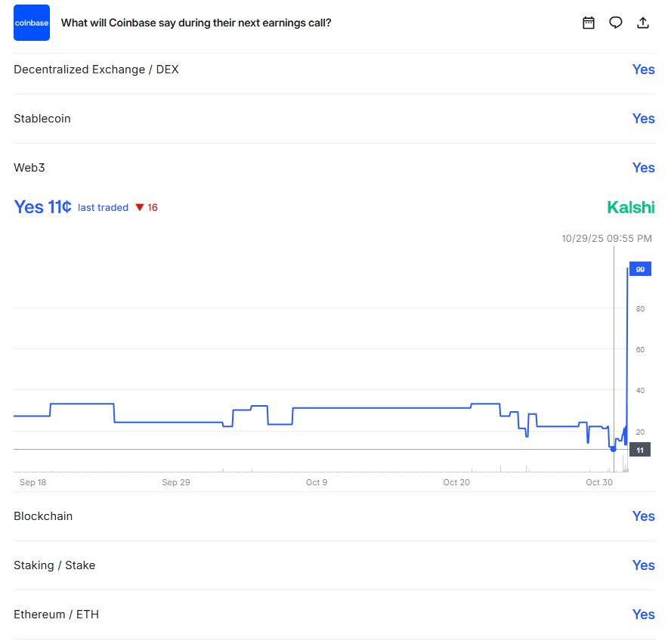Viewport: 671px width, 644px height.
Task: Click the gray 11 price label on chart
Action: pyautogui.click(x=640, y=450)
